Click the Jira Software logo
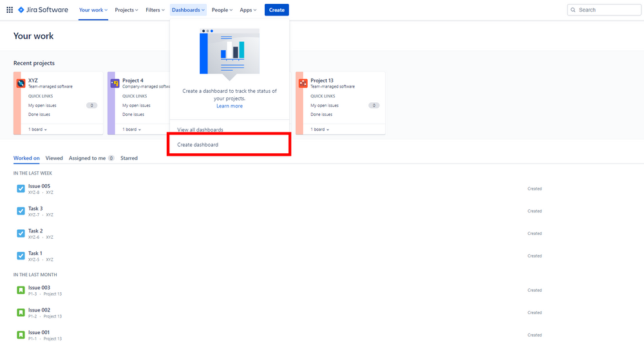This screenshot has width=644, height=347. (x=43, y=10)
